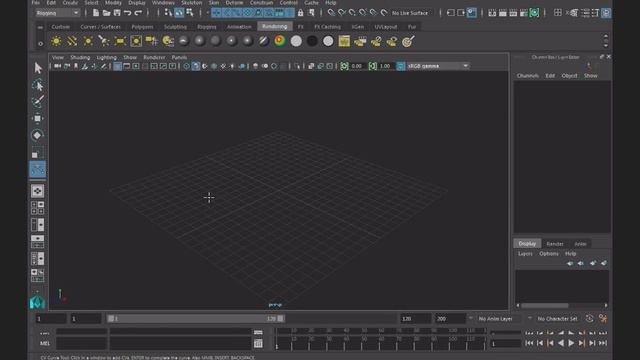Click the viewport select camera icon
This screenshot has height=360, width=640.
pos(58,66)
